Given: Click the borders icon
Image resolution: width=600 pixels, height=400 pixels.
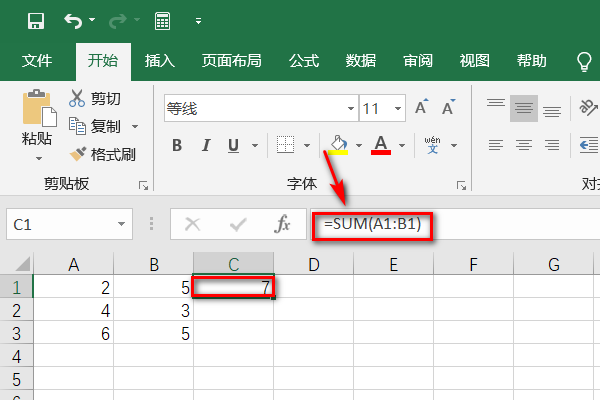Looking at the screenshot, I should [285, 145].
